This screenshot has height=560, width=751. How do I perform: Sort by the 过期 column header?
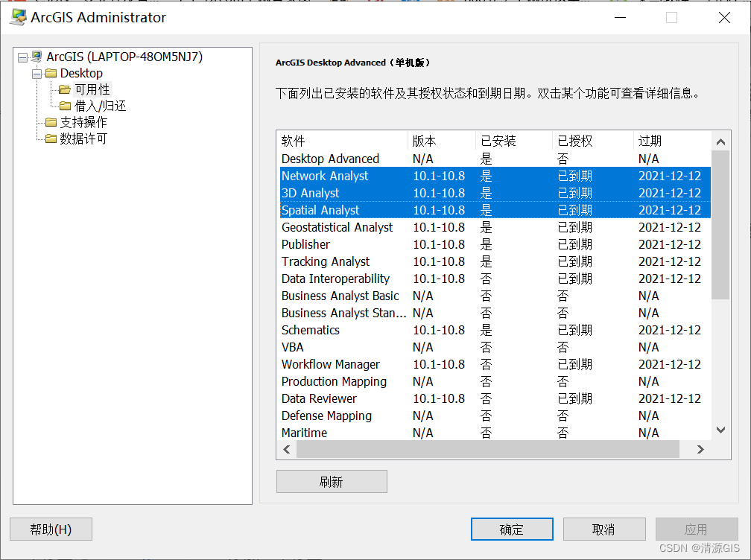(672, 141)
